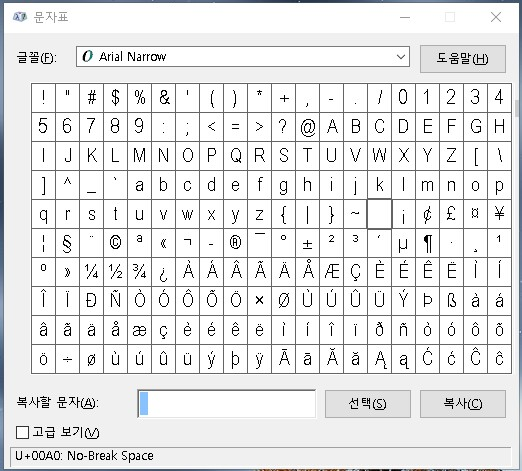The height and width of the screenshot is (471, 522).
Task: Select the superscript two ² character
Action: coord(331,243)
